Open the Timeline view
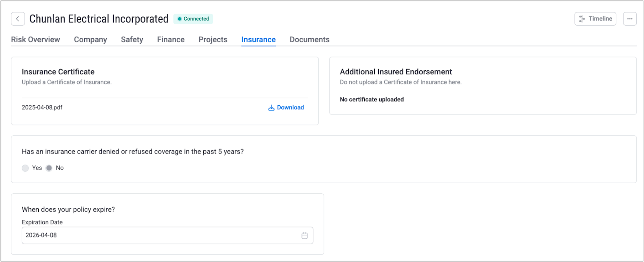The width and height of the screenshot is (644, 262). [x=595, y=19]
